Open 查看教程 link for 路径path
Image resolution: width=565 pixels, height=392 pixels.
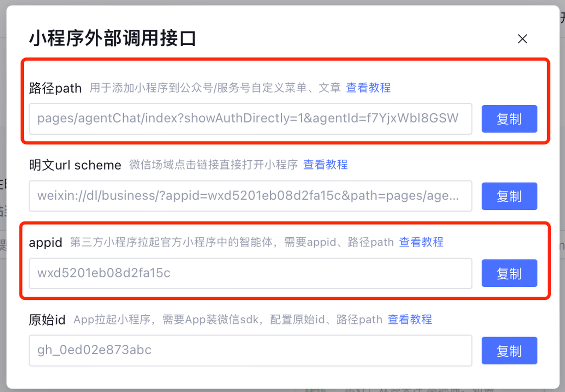point(368,88)
